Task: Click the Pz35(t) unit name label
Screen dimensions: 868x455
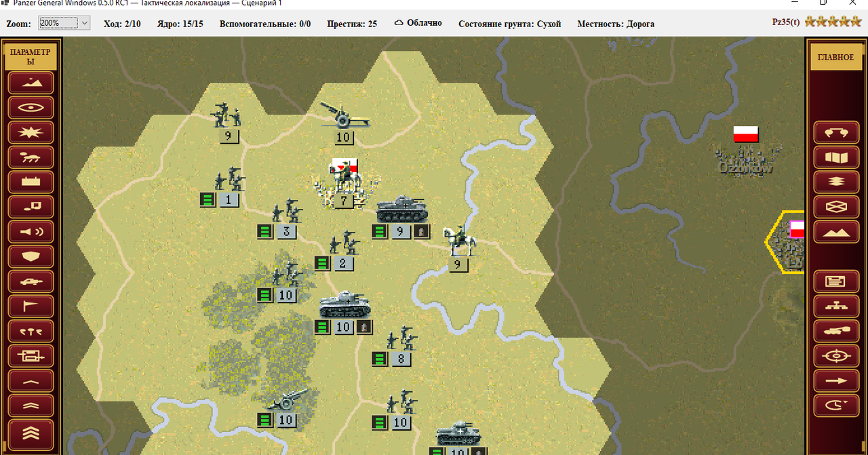Action: (787, 22)
